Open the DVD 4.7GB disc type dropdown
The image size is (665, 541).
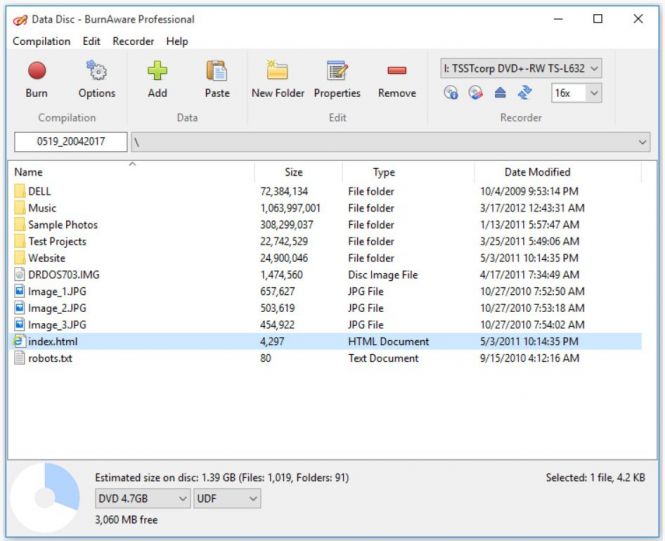(x=142, y=498)
